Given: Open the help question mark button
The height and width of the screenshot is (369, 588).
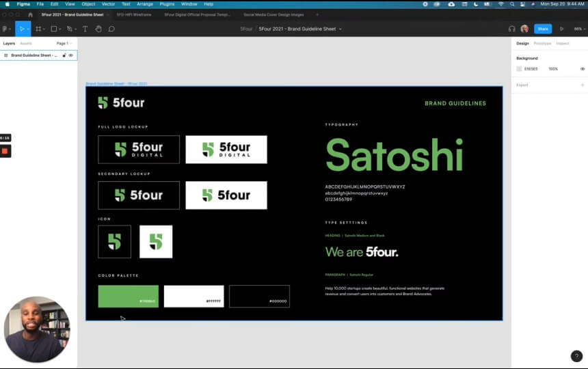Looking at the screenshot, I should (576, 356).
